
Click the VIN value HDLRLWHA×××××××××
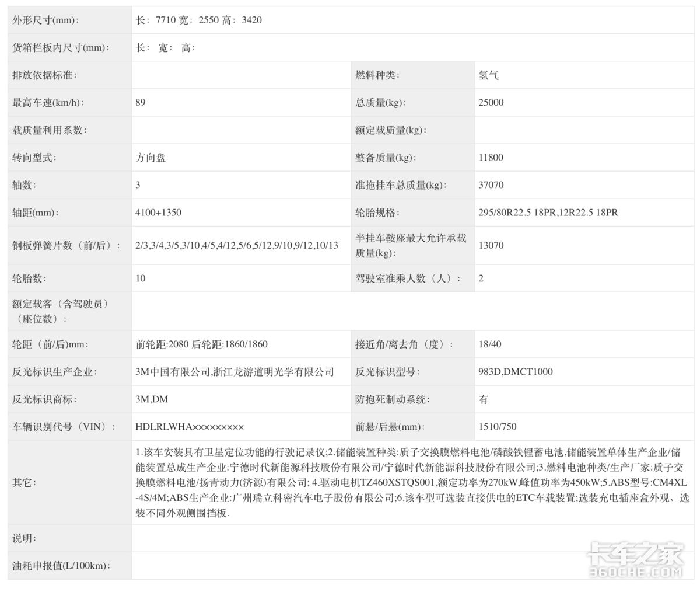pyautogui.click(x=190, y=427)
